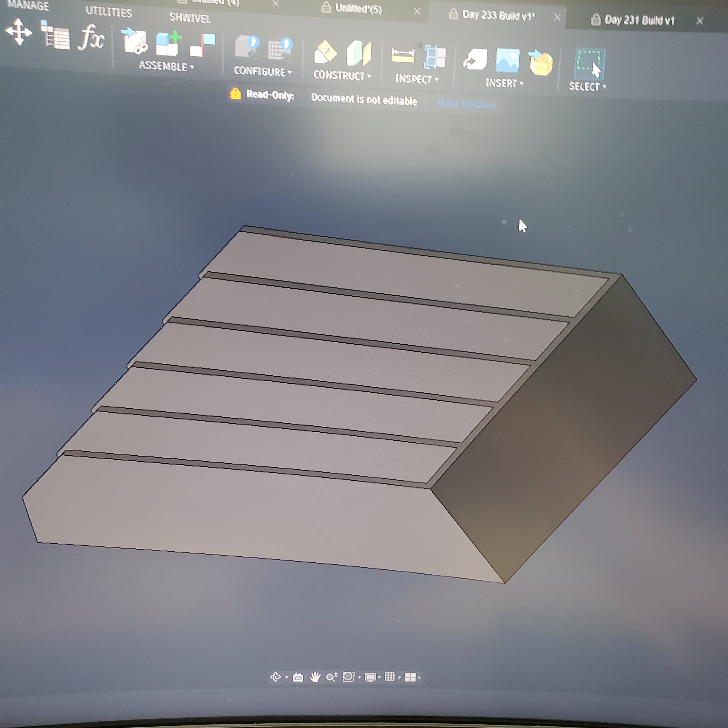This screenshot has height=728, width=728.
Task: Open the INSERT dropdown menu
Action: pos(504,83)
